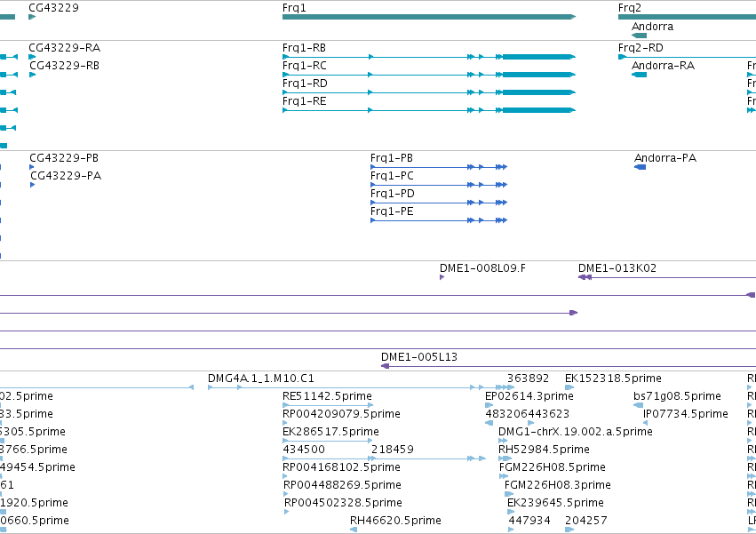This screenshot has height=534, width=756.
Task: Select the CG43229-PB protein label
Action: point(64,158)
